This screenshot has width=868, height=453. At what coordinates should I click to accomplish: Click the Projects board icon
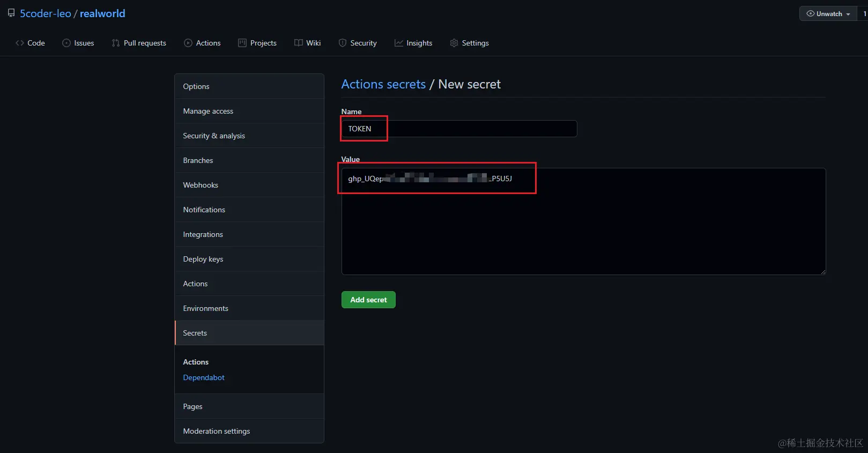(x=242, y=43)
